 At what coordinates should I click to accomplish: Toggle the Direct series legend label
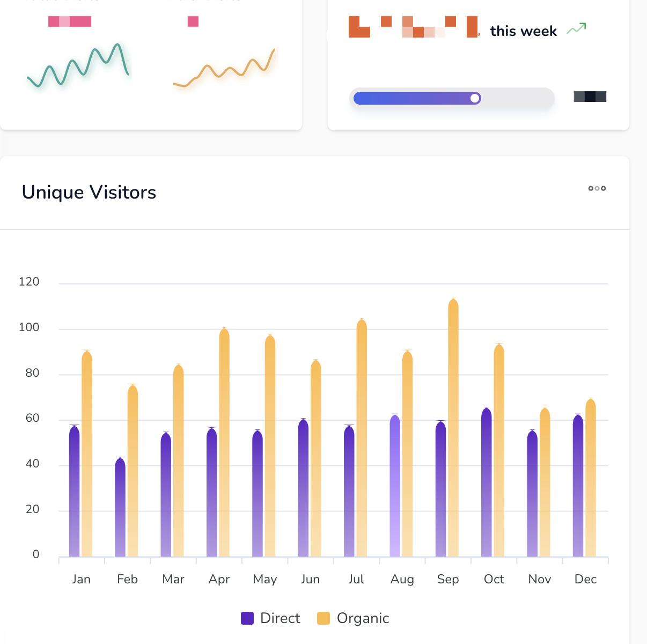click(x=280, y=618)
